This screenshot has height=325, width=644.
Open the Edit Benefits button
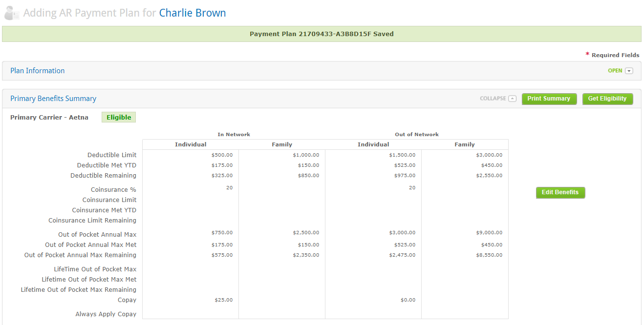[560, 192]
